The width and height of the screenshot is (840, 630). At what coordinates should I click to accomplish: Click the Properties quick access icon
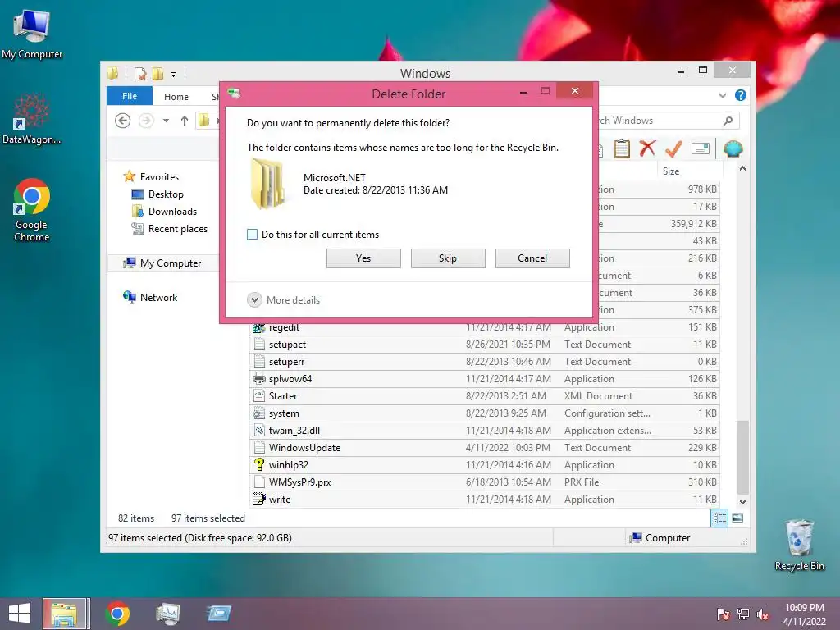pyautogui.click(x=139, y=73)
